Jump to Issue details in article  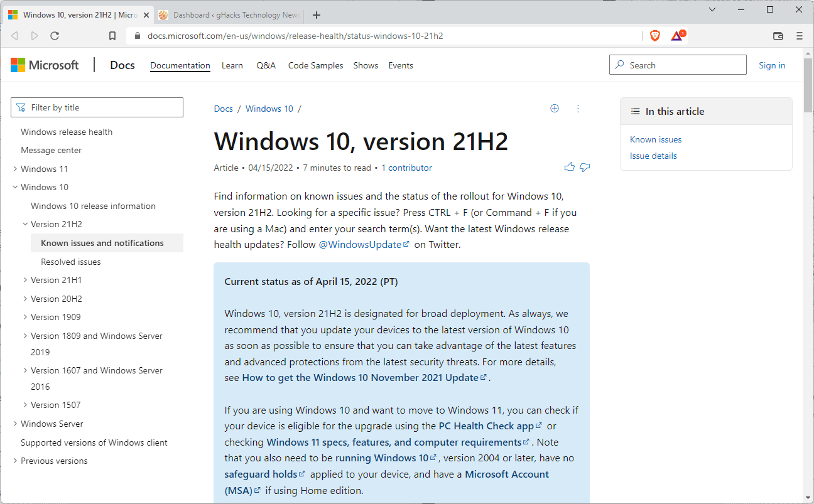coord(653,156)
